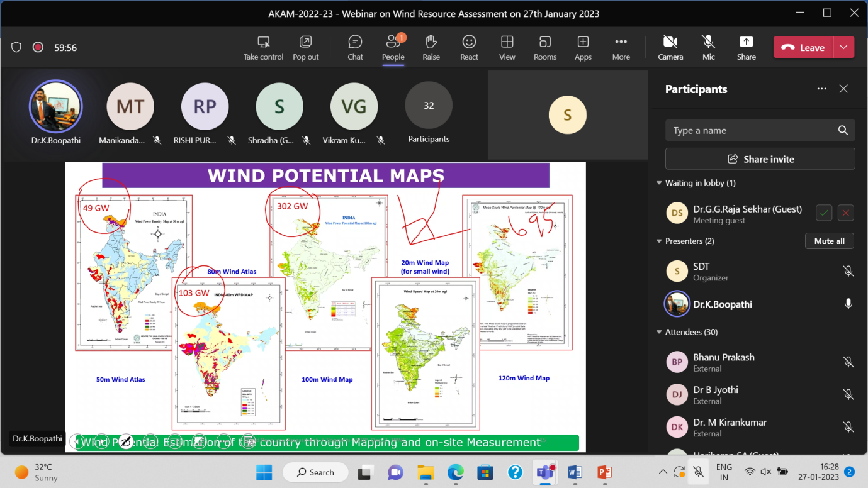Open dropdown arrow beside Leave button
The height and width of the screenshot is (488, 868).
pyautogui.click(x=843, y=47)
